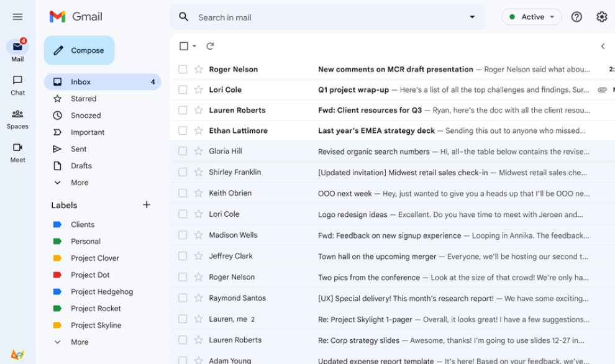Open Meet from the left rail
615x364 pixels.
17,152
